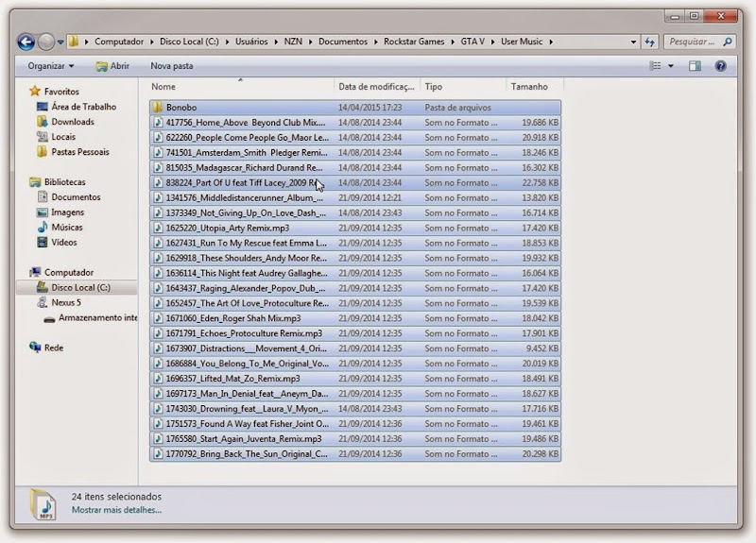The image size is (756, 543).
Task: Select 1341576_Middledistancerunner_Album file name
Action: pos(245,197)
